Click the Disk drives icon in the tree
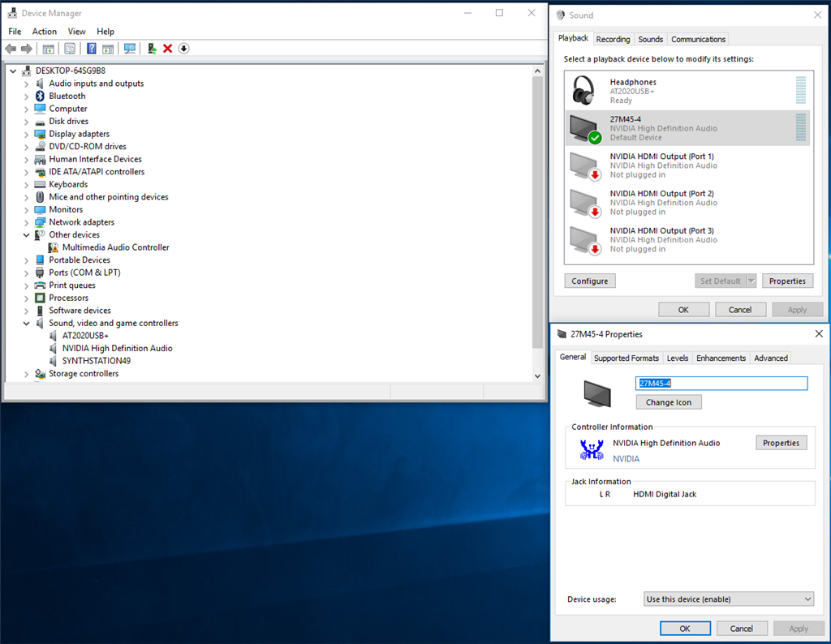Image resolution: width=831 pixels, height=644 pixels. pos(40,122)
